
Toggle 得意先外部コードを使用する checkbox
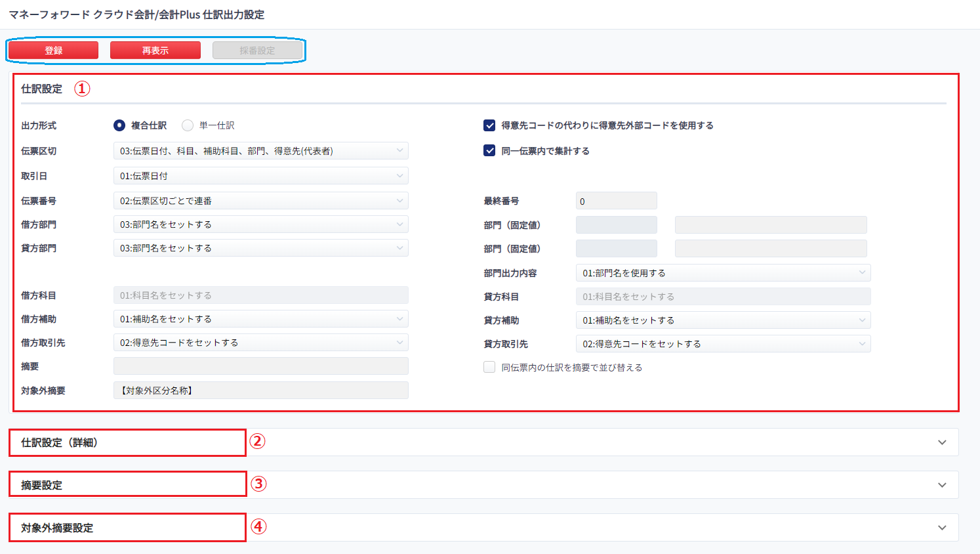(489, 125)
